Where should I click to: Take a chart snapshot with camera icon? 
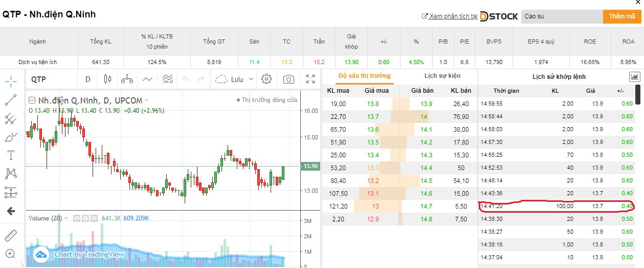pos(289,79)
